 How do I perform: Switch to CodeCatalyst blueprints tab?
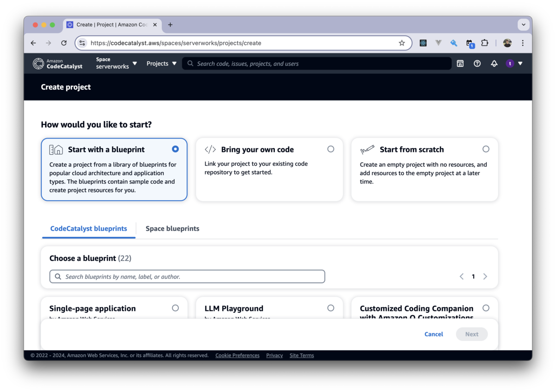tap(88, 228)
